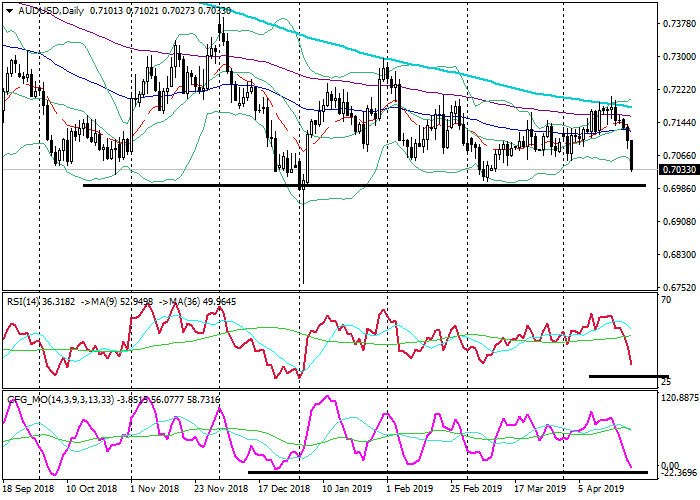
Task: Click the AUDUSD,Daily chart title
Action: (52, 10)
